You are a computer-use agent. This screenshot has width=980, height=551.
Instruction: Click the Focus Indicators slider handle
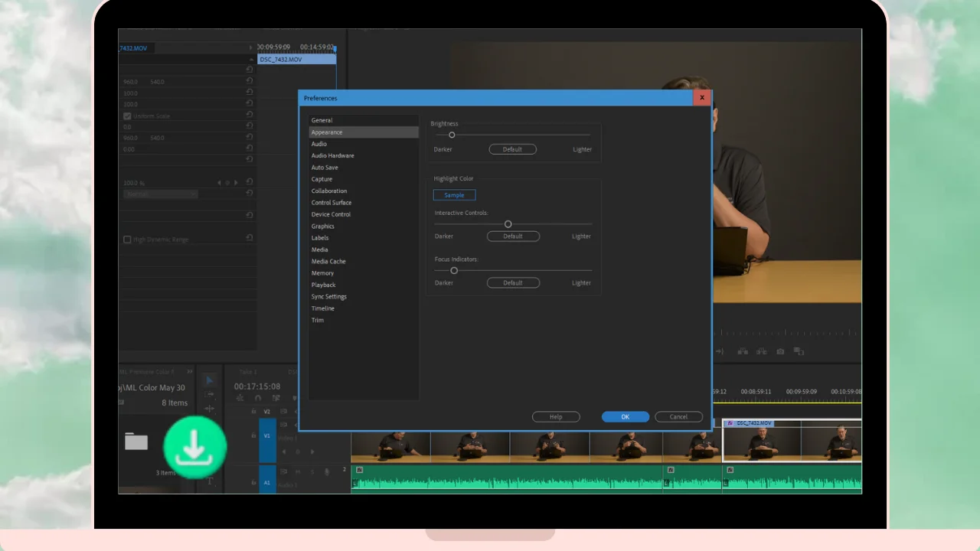(454, 270)
